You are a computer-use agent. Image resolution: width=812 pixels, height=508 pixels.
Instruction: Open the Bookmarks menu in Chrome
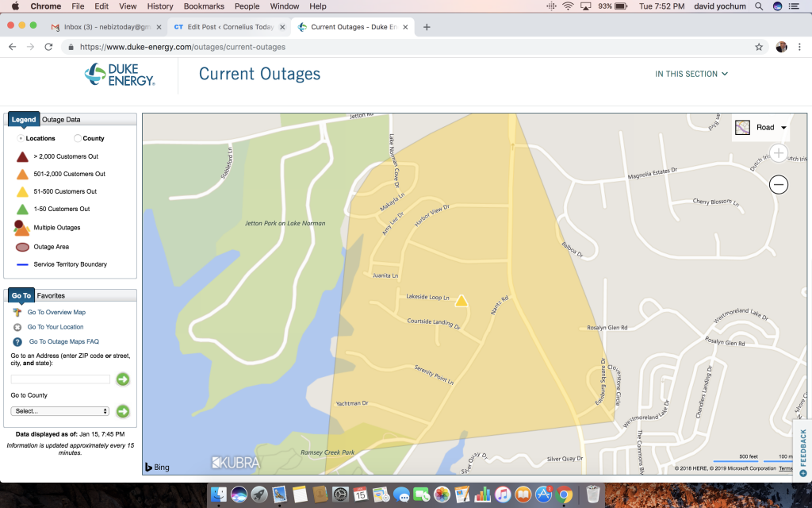204,6
